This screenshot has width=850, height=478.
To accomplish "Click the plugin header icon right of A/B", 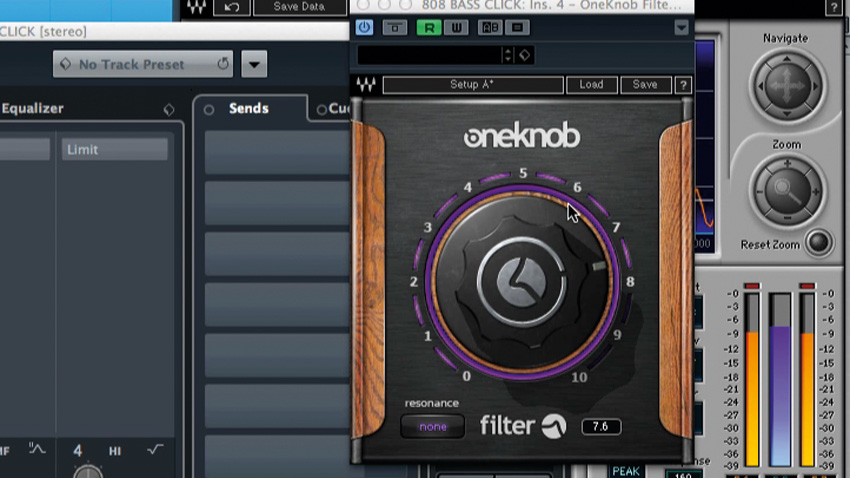I will tap(517, 28).
